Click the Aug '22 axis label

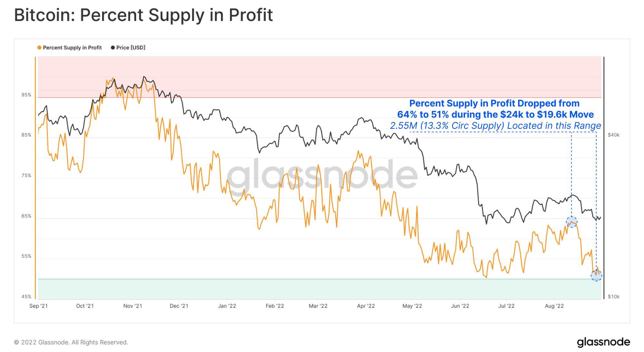pyautogui.click(x=554, y=306)
